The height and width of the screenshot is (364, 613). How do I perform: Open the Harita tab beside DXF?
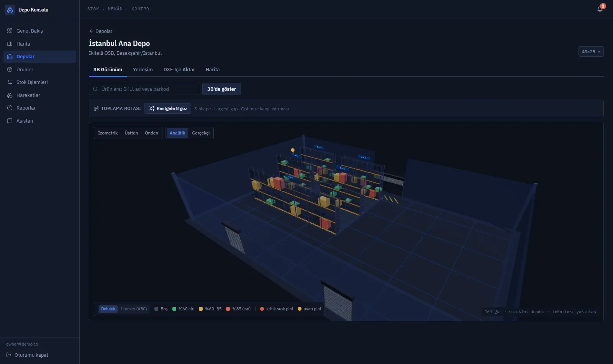coord(213,70)
